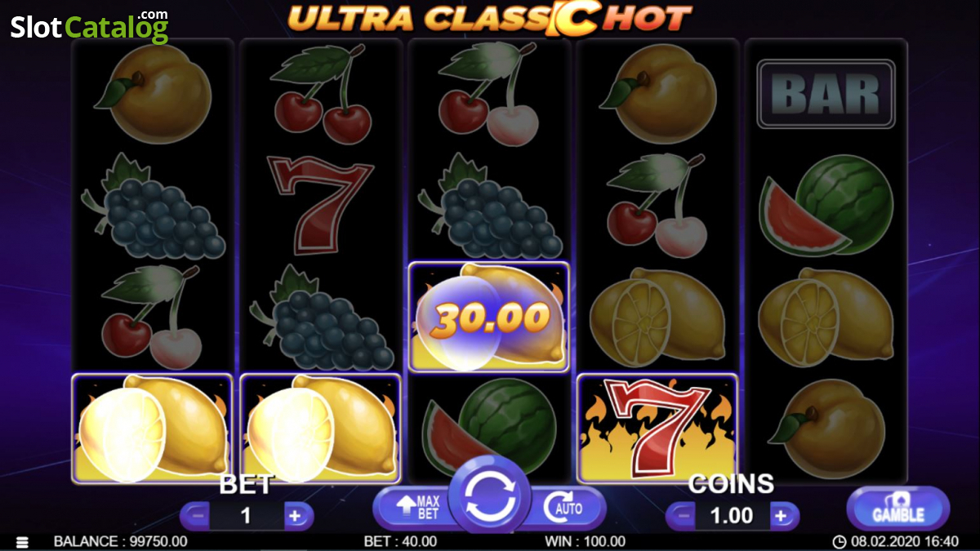
Task: Enable AUTO spin mode
Action: coord(565,508)
